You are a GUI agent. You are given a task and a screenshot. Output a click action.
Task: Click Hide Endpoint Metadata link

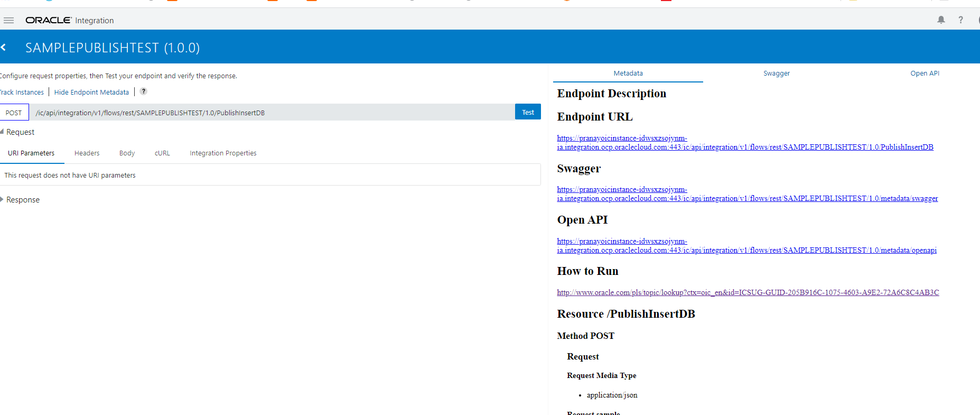[x=91, y=92]
